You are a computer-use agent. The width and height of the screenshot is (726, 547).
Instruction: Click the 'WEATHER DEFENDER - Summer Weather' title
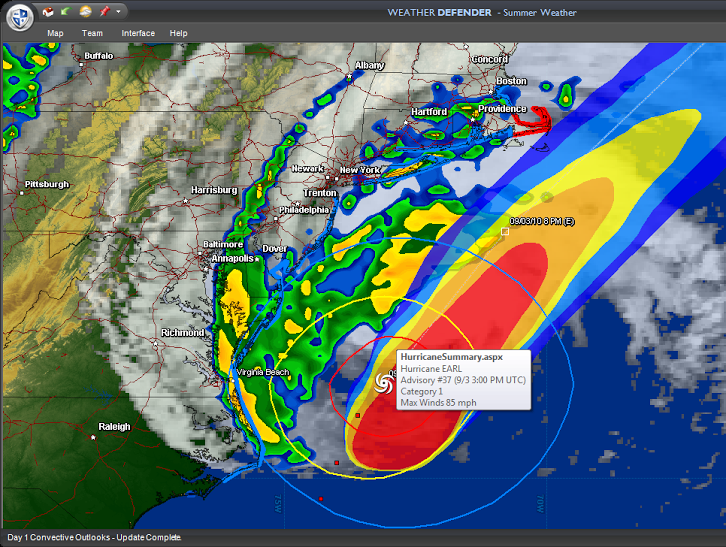tap(482, 13)
